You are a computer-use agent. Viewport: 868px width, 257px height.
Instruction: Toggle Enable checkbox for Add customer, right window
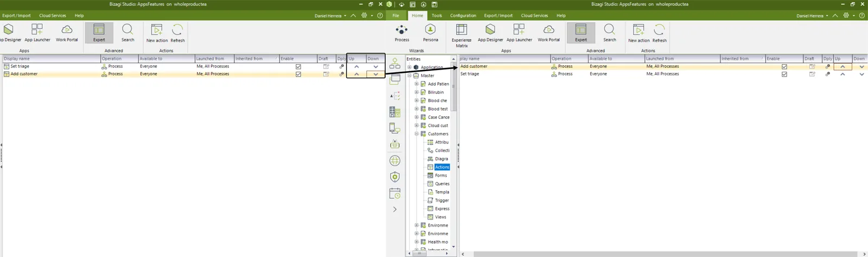784,66
